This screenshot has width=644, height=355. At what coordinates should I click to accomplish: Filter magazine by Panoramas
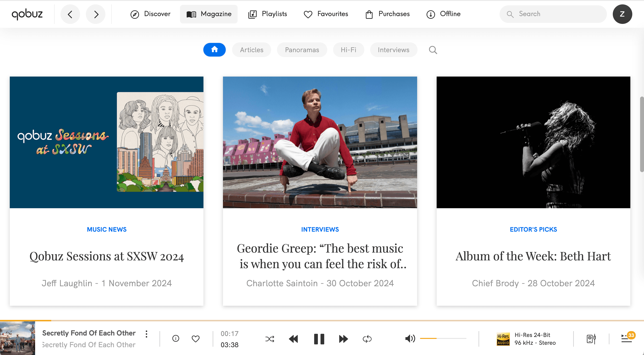tap(302, 50)
